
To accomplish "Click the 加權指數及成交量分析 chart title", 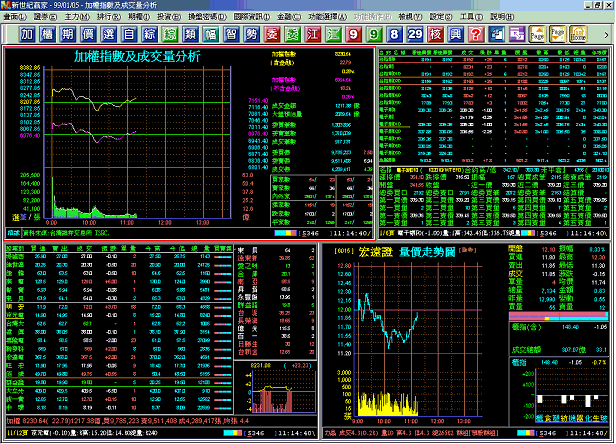I will click(x=137, y=56).
